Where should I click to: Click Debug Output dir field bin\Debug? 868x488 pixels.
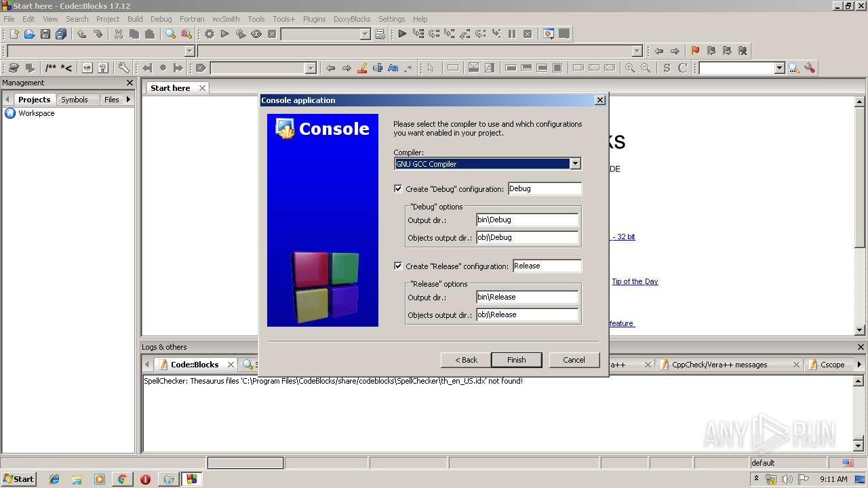coord(527,220)
